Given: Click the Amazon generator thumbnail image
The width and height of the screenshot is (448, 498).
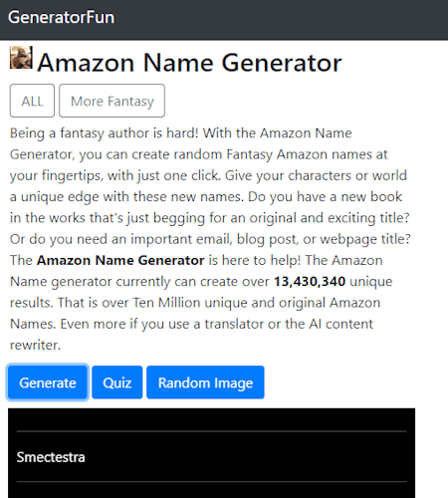Looking at the screenshot, I should 21,58.
